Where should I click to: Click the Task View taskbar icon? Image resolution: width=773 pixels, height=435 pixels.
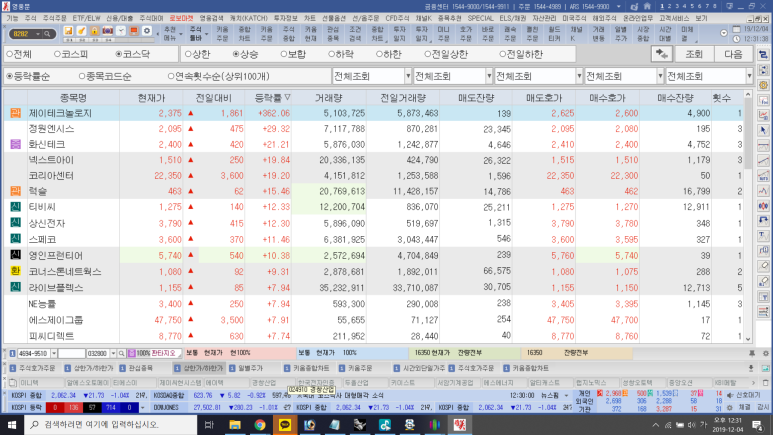[x=209, y=425]
